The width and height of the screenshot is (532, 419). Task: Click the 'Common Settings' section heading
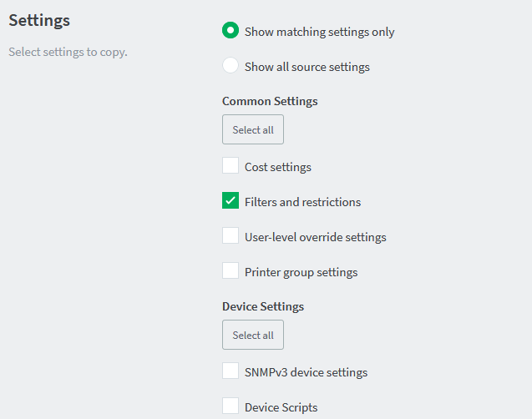tap(270, 101)
